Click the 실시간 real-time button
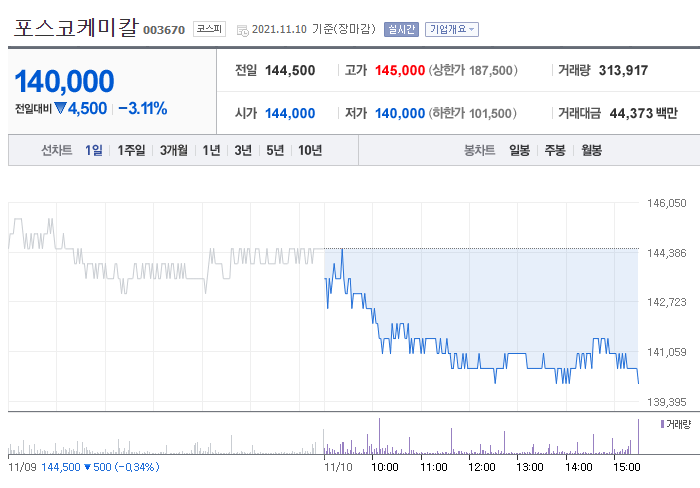This screenshot has width=700, height=488. [x=401, y=29]
